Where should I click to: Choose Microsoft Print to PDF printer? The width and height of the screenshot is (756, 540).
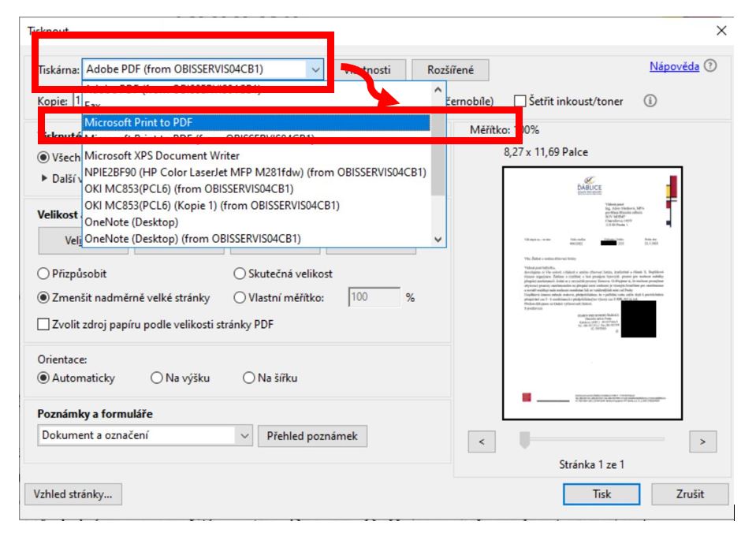click(256, 122)
